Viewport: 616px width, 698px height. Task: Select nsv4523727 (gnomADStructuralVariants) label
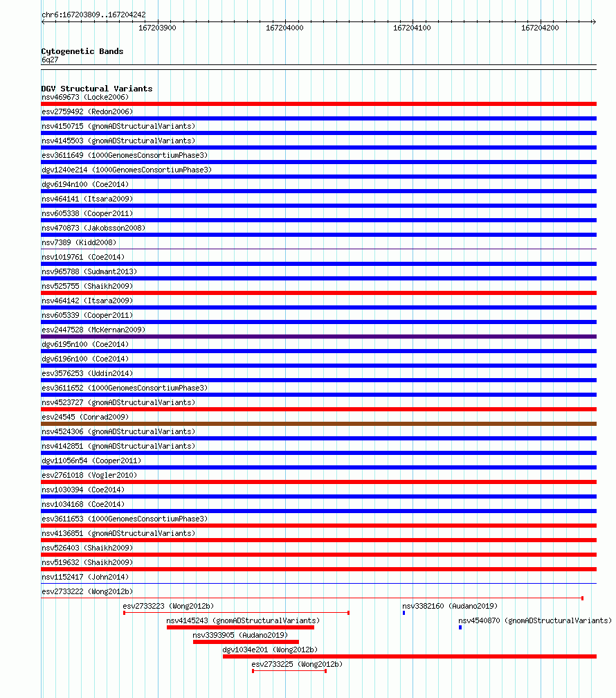coord(118,402)
